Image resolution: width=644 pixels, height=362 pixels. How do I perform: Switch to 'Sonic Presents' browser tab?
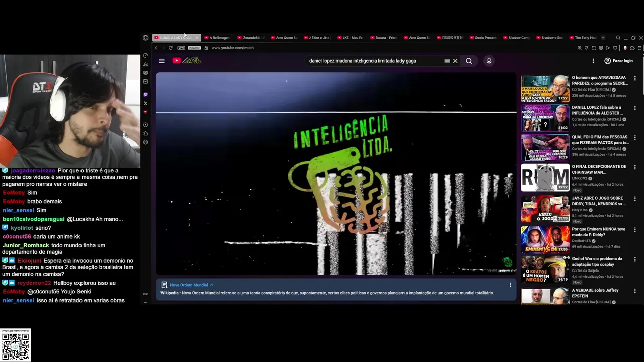point(482,38)
